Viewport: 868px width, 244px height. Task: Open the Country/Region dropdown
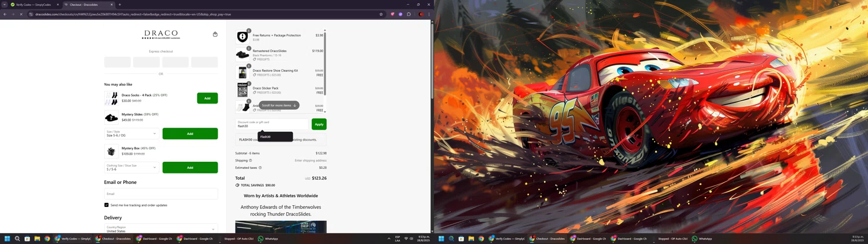point(161,229)
